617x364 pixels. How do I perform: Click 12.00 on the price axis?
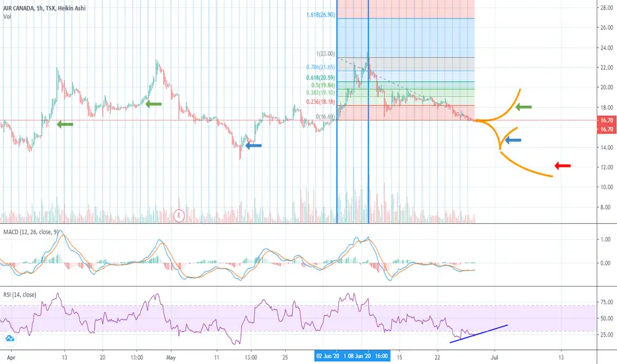(606, 167)
